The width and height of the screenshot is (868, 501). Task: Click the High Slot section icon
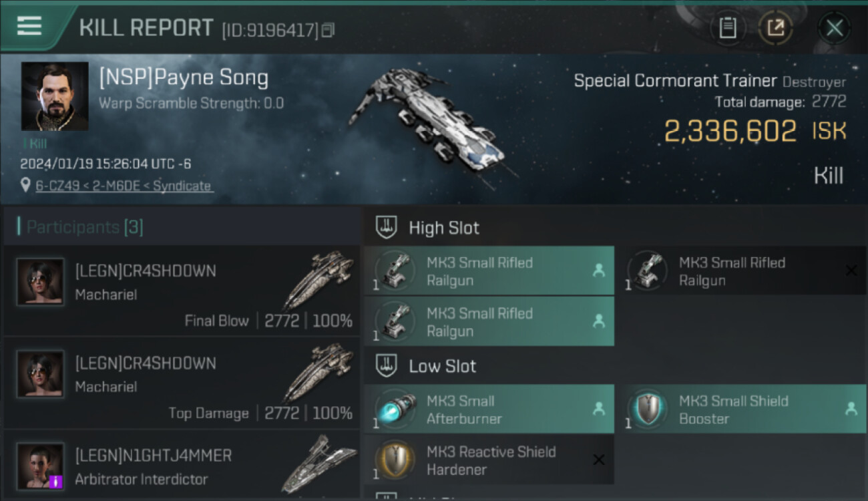(387, 227)
